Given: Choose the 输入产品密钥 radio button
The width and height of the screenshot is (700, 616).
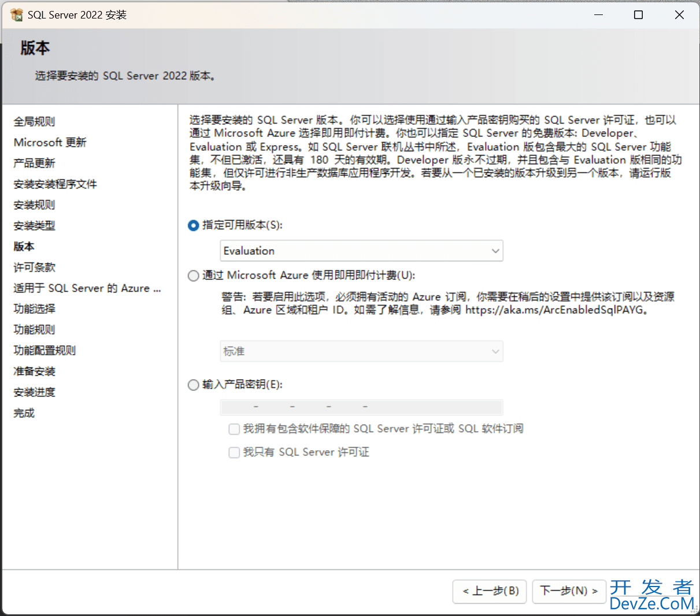Looking at the screenshot, I should pos(194,385).
